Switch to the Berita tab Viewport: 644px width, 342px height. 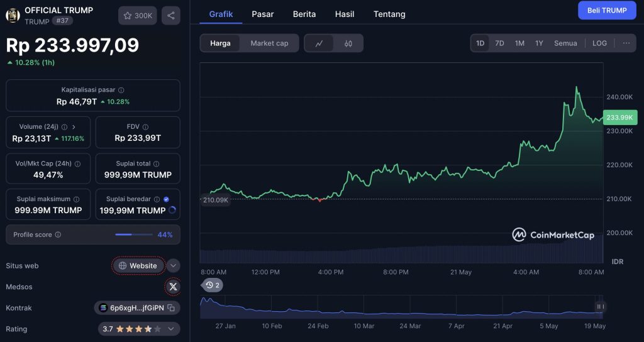[x=304, y=14]
